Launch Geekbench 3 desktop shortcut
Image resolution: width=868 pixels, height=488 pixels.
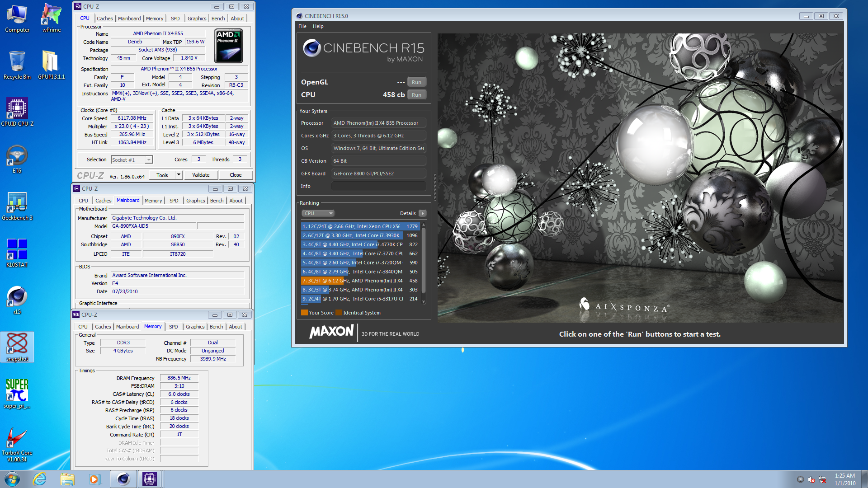pos(17,206)
